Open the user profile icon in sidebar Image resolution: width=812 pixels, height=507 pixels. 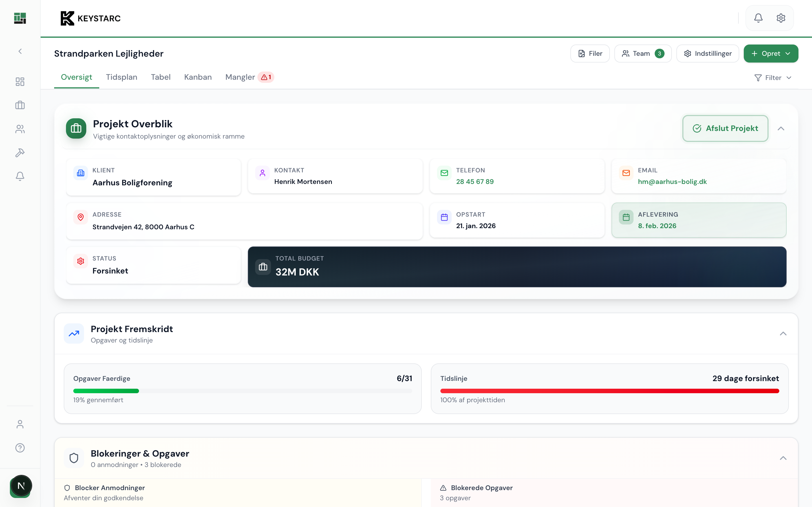point(20,424)
